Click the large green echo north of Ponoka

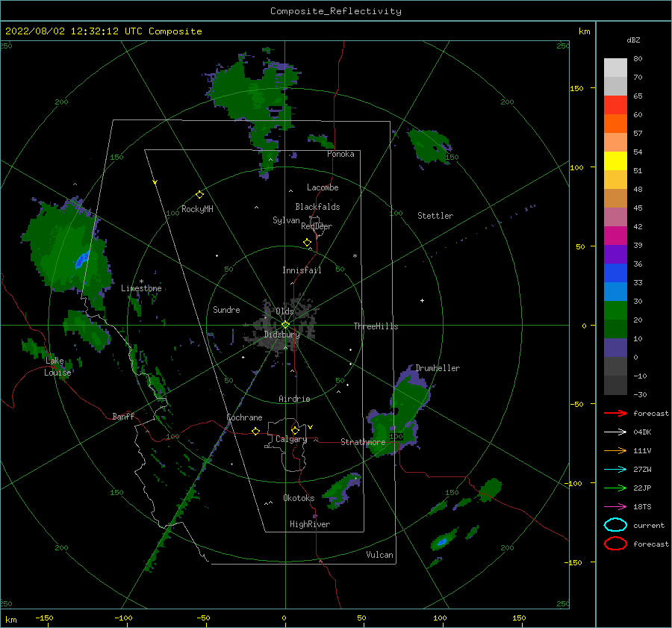tap(253, 96)
